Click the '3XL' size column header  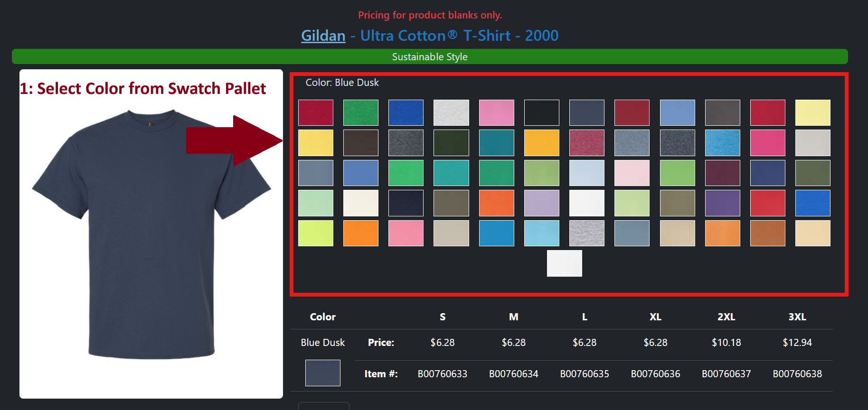click(x=797, y=317)
